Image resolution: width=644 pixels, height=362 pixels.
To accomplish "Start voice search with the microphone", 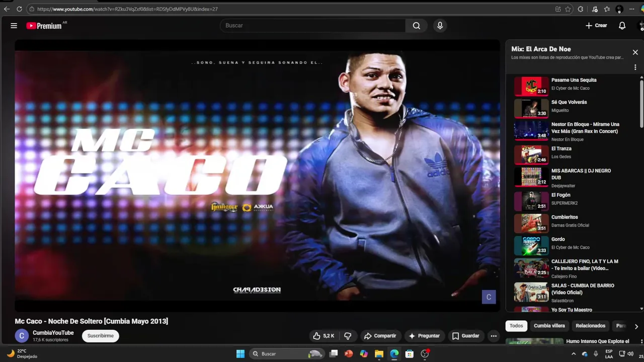I will click(x=440, y=26).
